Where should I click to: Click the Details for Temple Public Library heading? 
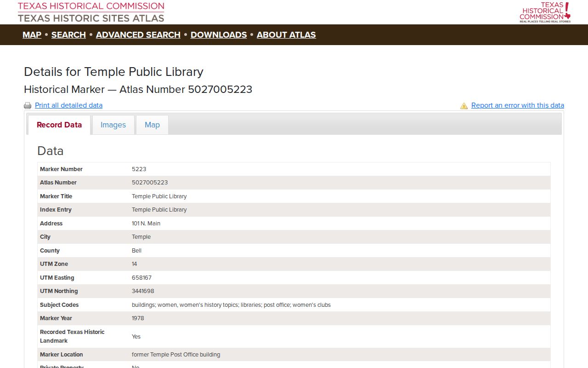113,72
